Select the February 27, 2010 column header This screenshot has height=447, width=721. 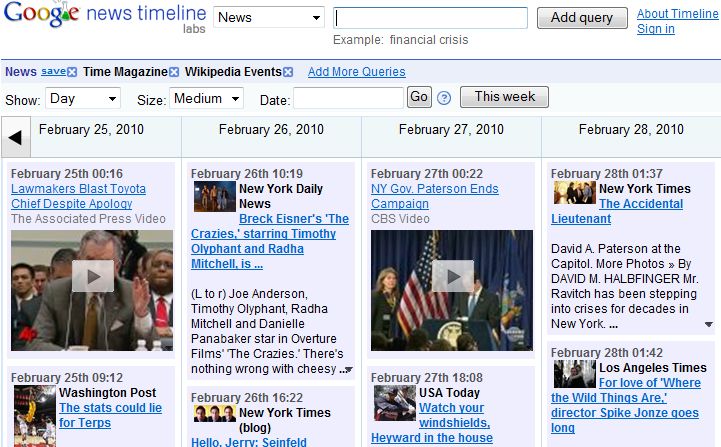(451, 130)
